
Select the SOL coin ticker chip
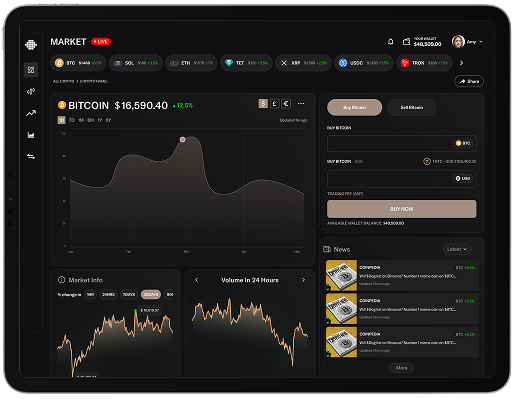136,63
